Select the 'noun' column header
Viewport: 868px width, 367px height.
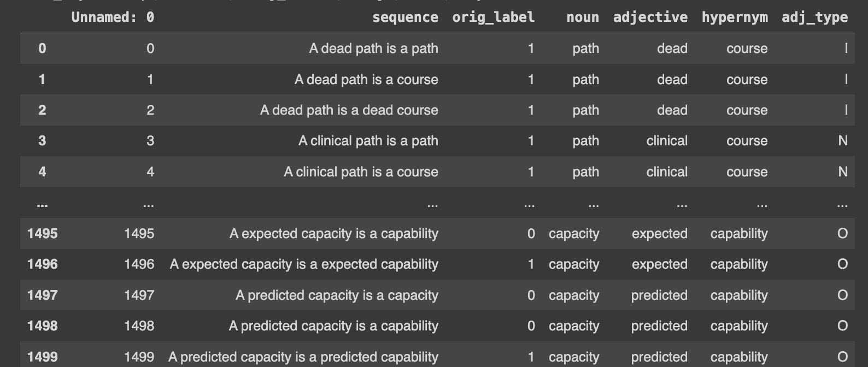582,17
